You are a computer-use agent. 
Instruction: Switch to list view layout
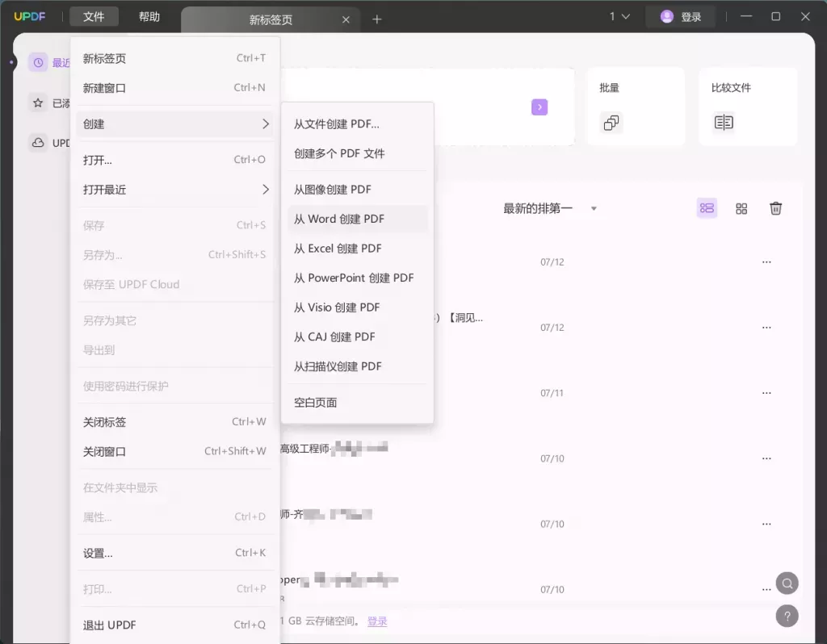coord(707,208)
